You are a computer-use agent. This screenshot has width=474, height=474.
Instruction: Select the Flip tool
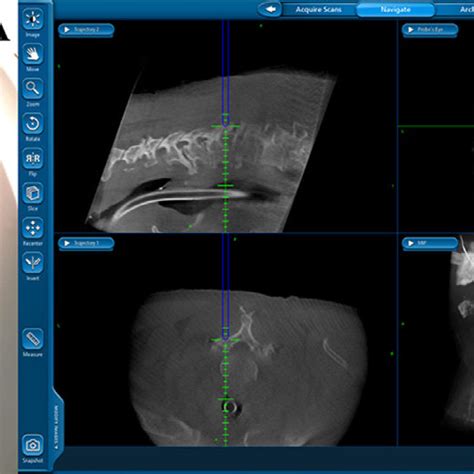point(33,158)
